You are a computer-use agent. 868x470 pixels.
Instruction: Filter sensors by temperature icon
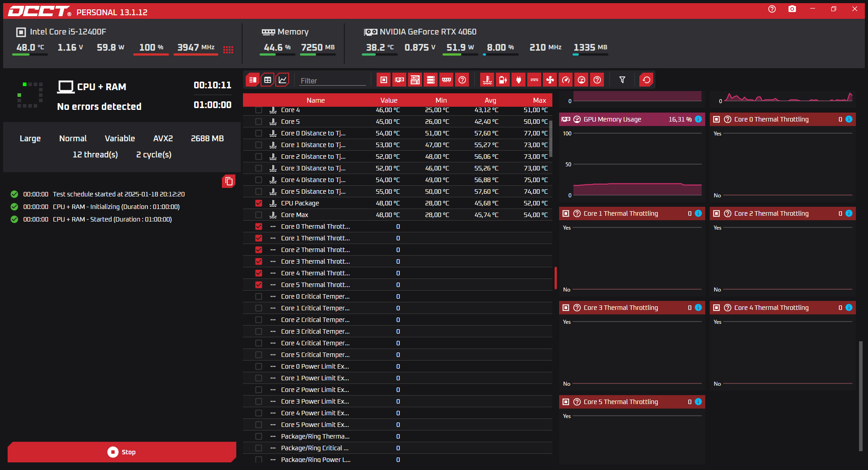click(x=487, y=80)
